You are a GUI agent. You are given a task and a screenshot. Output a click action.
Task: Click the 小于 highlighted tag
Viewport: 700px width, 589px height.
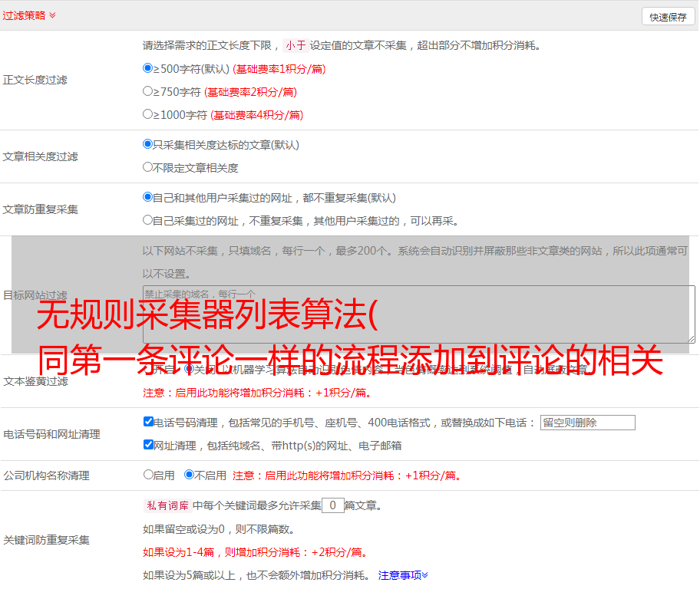pos(296,45)
